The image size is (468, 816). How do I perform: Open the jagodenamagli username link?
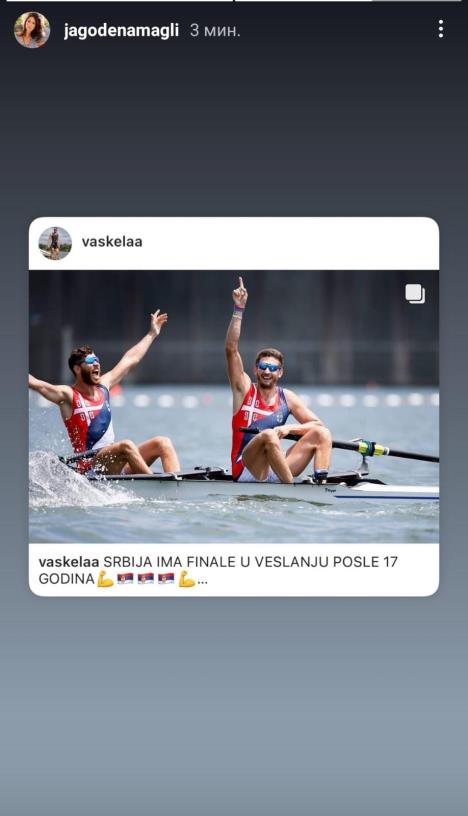(x=121, y=30)
